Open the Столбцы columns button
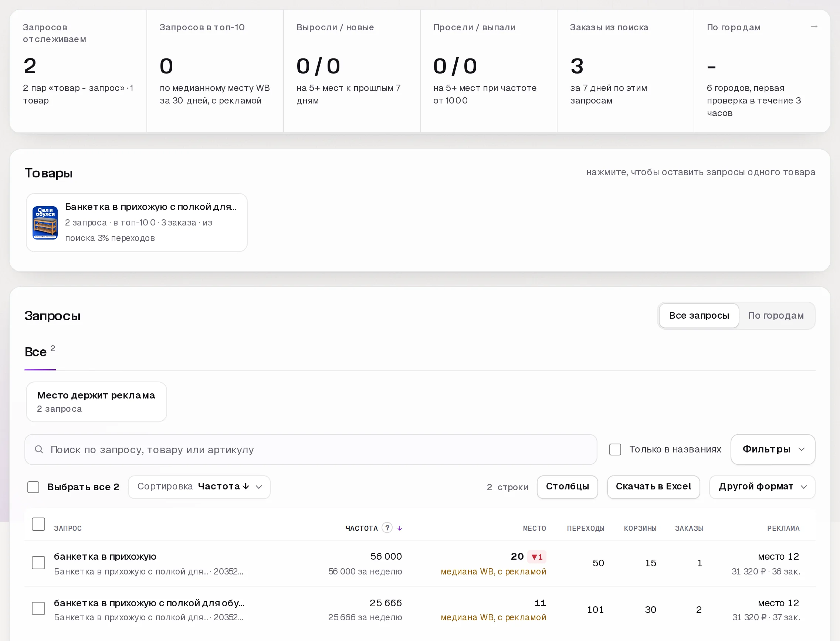 [568, 487]
